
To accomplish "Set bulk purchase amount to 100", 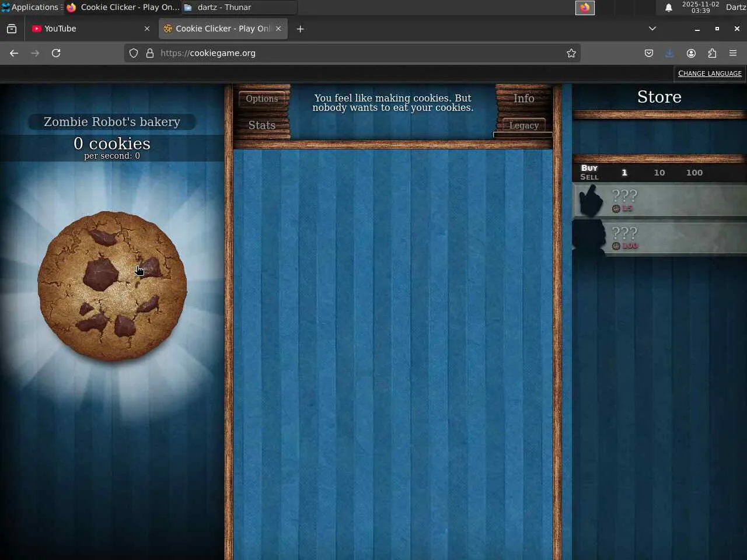I will 694,173.
